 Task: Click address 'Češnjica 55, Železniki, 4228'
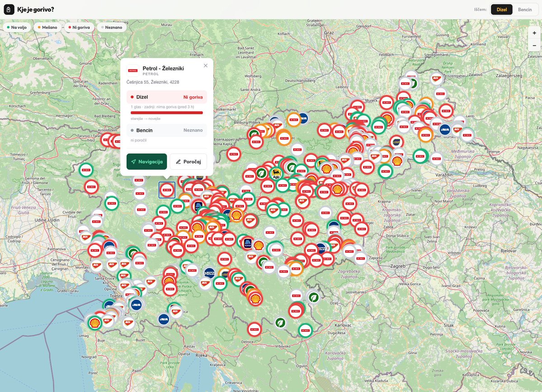[153, 82]
